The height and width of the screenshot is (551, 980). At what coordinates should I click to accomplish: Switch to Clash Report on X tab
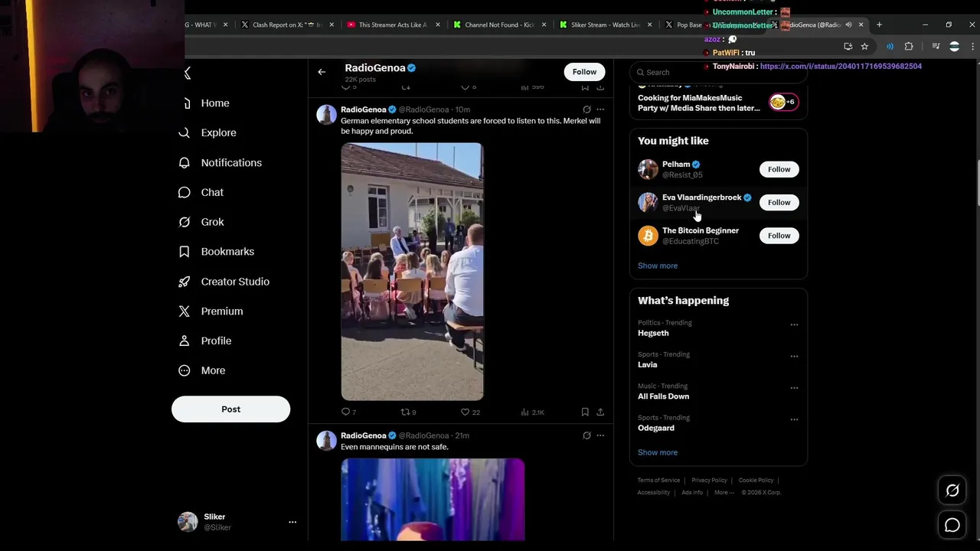tap(287, 24)
